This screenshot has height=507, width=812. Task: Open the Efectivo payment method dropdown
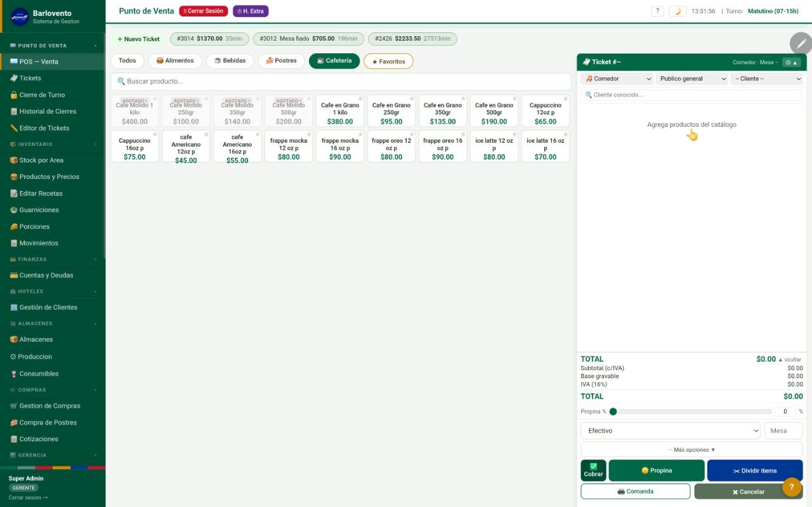tap(670, 430)
